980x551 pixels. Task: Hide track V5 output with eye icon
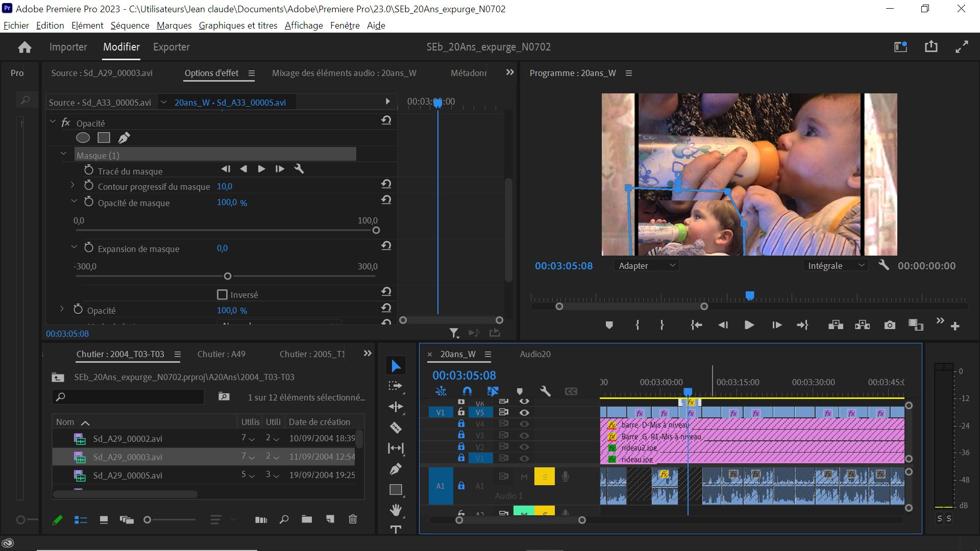524,412
